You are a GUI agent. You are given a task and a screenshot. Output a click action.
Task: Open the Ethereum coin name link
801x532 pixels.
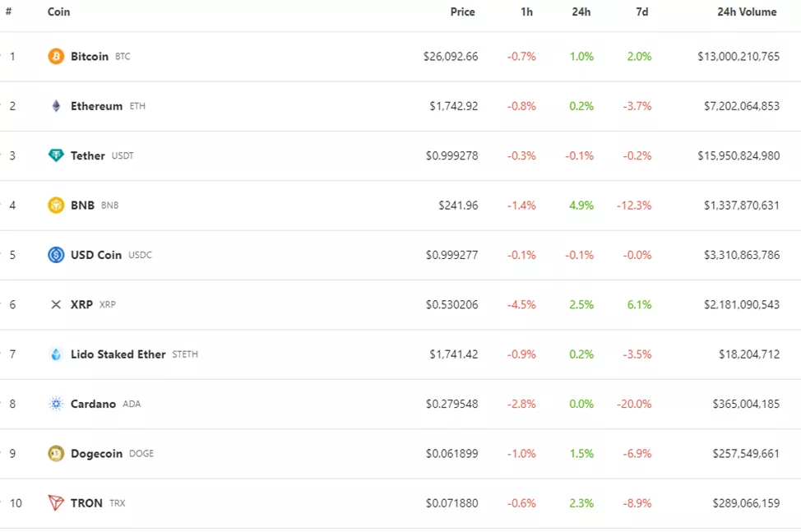click(96, 106)
